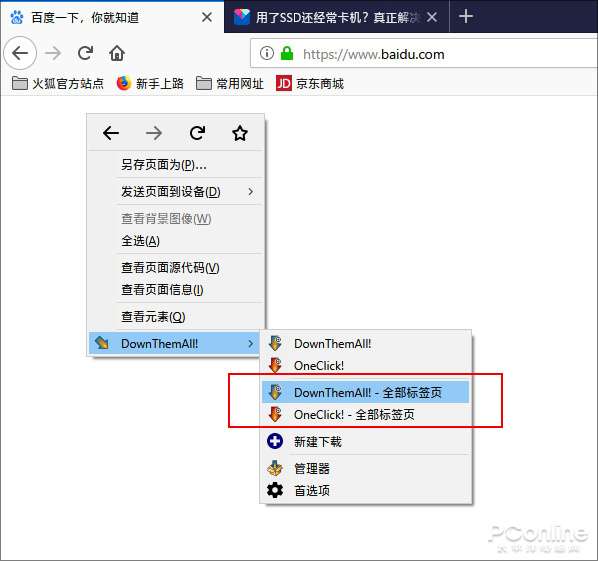Click the green padlock security icon
The width and height of the screenshot is (598, 561).
287,53
